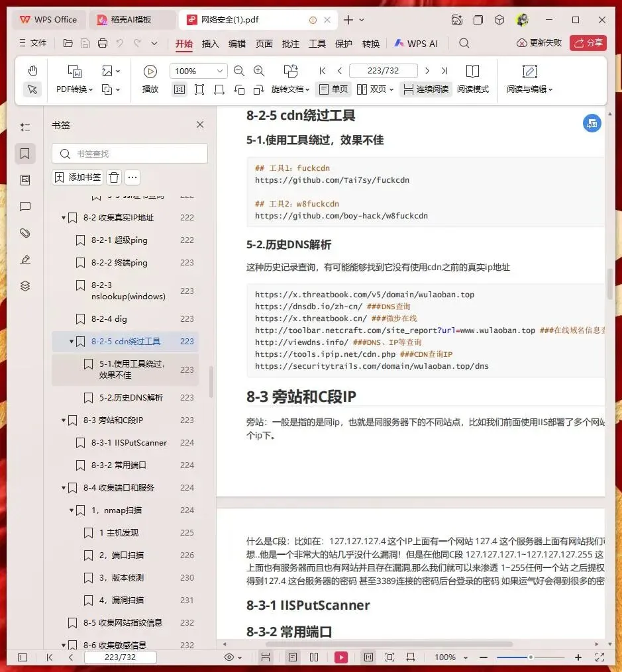Image resolution: width=622 pixels, height=672 pixels.
Task: Collapse the 8-2-5 cdn绕过工具 bookmark
Action: pos(71,342)
